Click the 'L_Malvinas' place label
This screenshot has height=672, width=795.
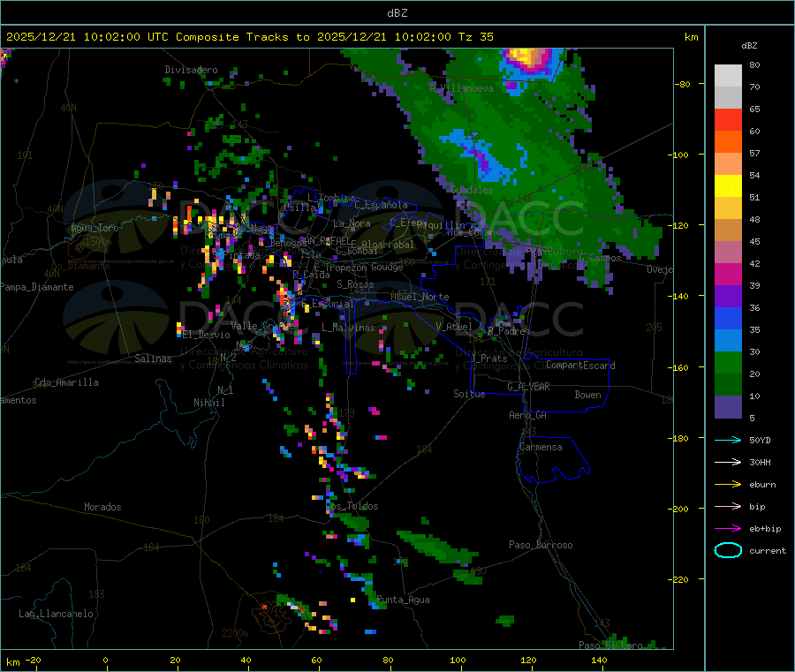pos(348,328)
